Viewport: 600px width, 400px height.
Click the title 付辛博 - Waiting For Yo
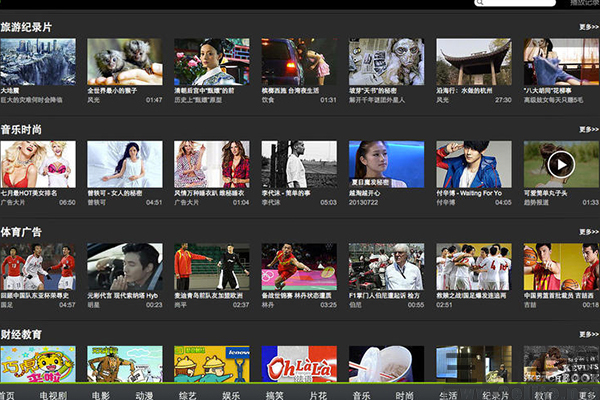(x=469, y=193)
